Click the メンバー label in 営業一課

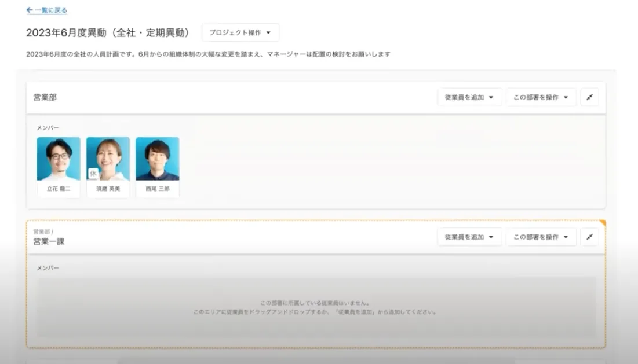48,268
